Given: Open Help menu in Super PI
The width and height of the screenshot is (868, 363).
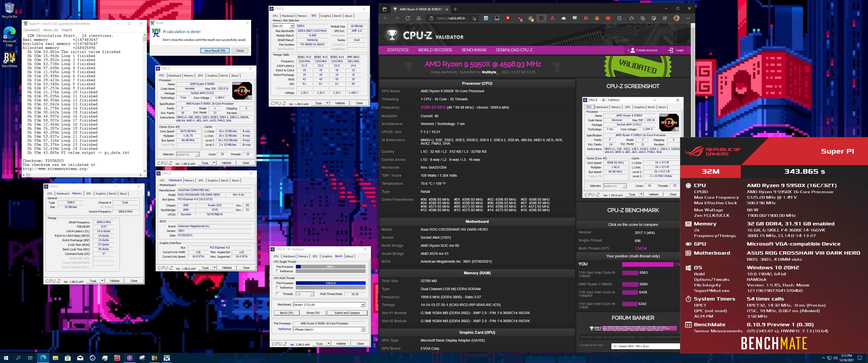Looking at the screenshot, I should pyautogui.click(x=67, y=30).
